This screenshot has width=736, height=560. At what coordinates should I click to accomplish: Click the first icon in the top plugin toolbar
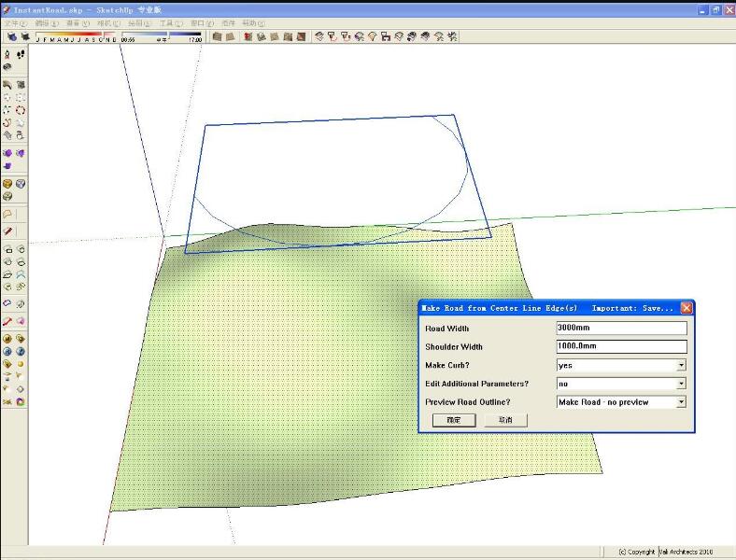319,37
